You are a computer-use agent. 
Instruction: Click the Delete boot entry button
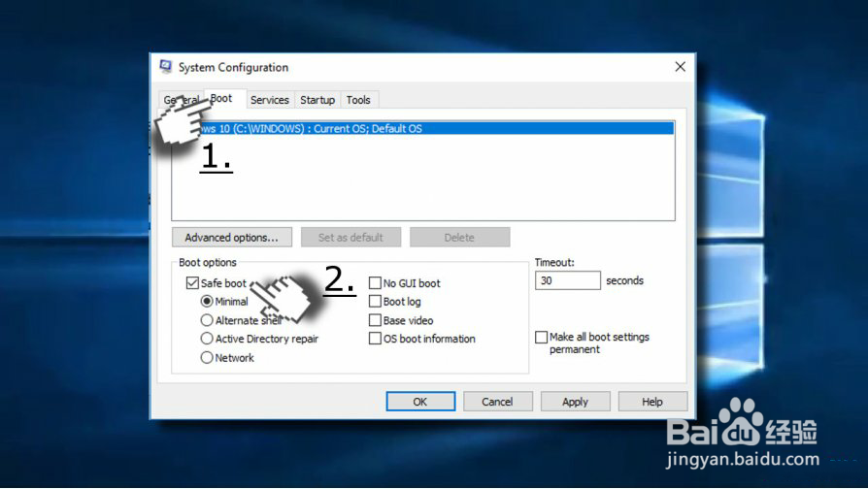click(x=459, y=238)
